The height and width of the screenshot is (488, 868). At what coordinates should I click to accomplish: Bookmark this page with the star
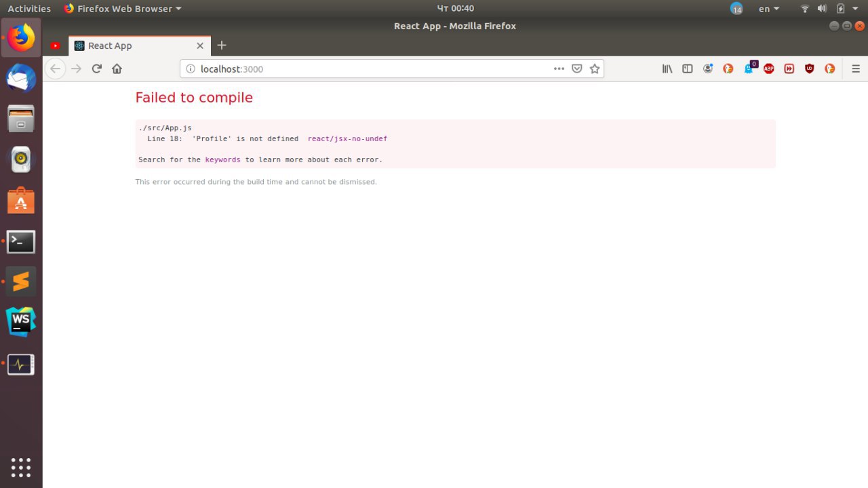pos(595,69)
